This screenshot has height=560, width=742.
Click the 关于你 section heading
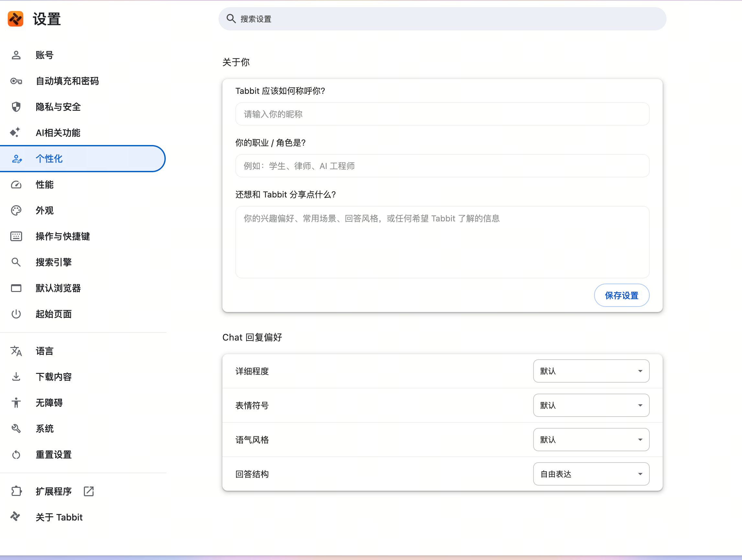coord(236,62)
